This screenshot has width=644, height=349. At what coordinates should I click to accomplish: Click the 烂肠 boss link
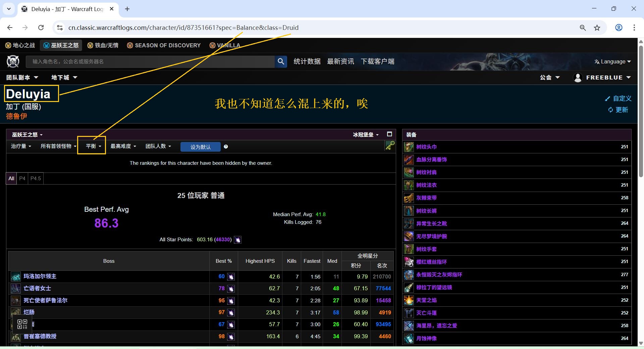[x=29, y=312]
